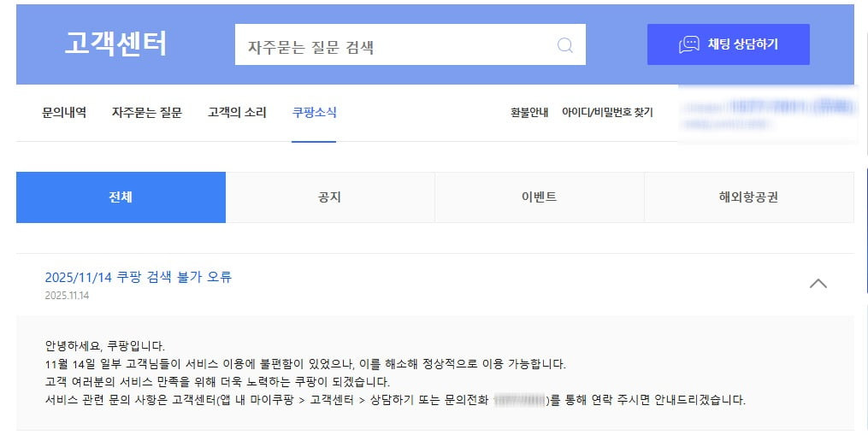Click the chat bubble icon in 채팅 상담하기
This screenshot has height=435, width=868.
(689, 44)
